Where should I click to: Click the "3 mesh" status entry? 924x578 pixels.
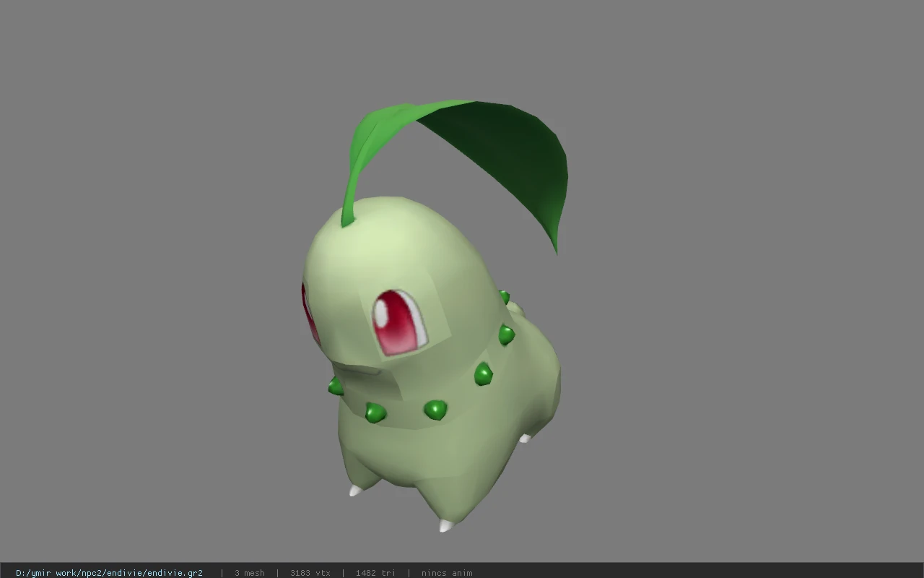click(250, 573)
